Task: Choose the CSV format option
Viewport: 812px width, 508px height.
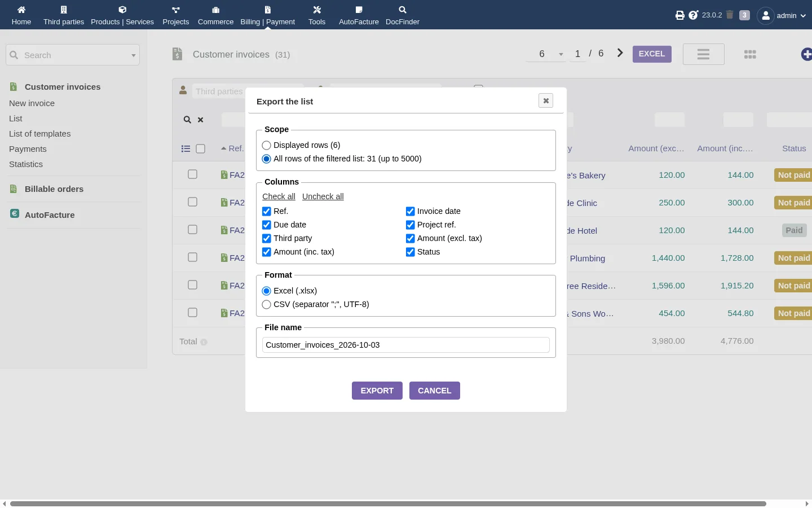Action: (x=267, y=304)
